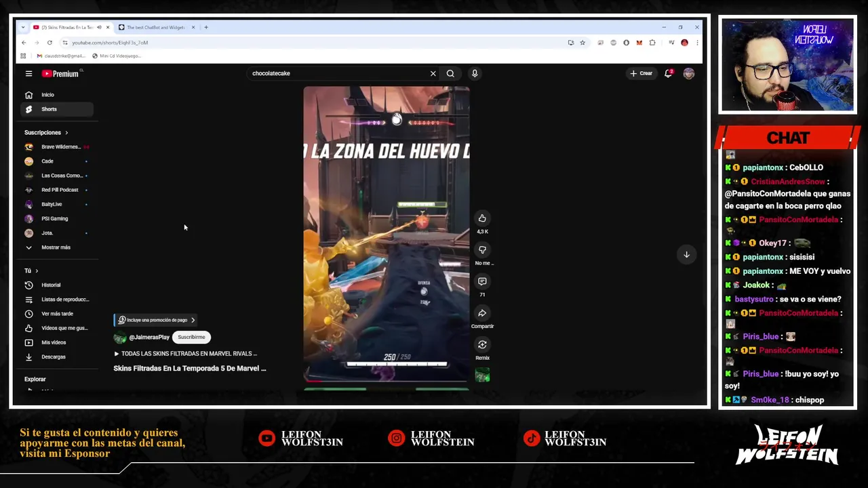Open the BaityLive channel
Viewport: 868px width, 488px height.
[x=57, y=204]
